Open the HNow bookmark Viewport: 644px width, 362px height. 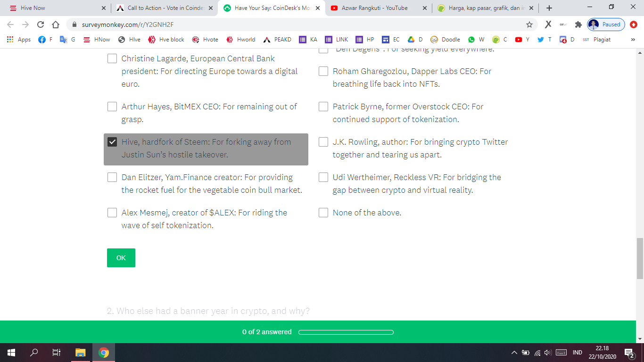pos(97,40)
